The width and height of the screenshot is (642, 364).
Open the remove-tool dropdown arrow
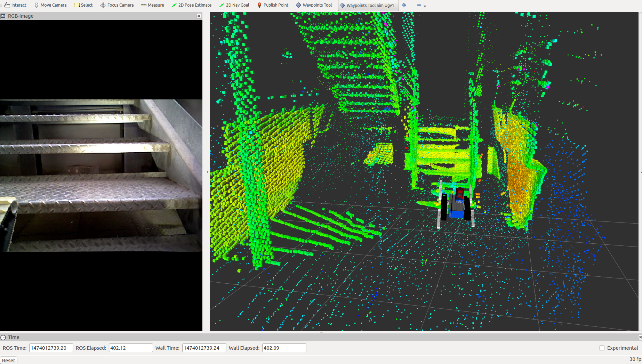(425, 6)
